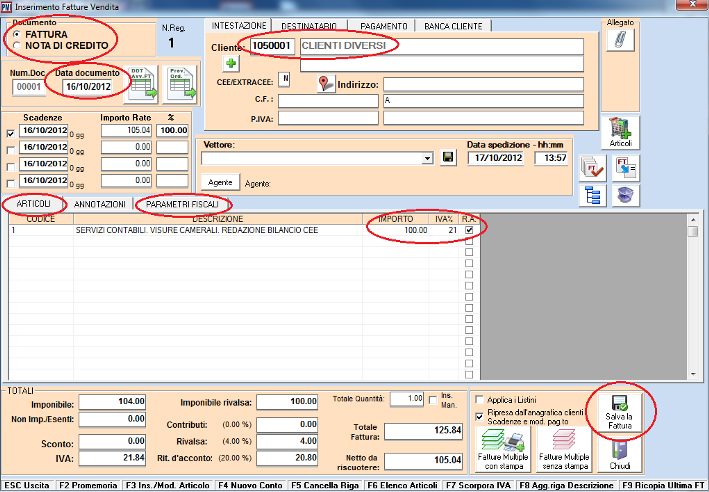Click the Allegato paperclip attachment icon

618,40
